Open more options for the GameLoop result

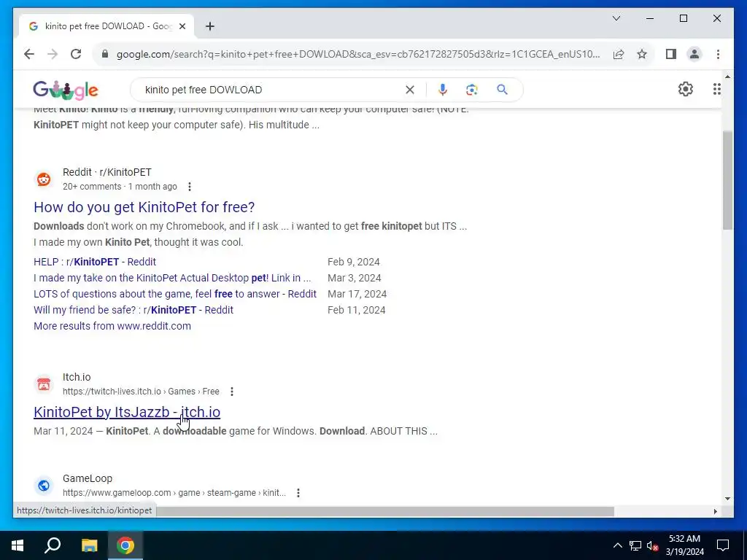tap(298, 493)
